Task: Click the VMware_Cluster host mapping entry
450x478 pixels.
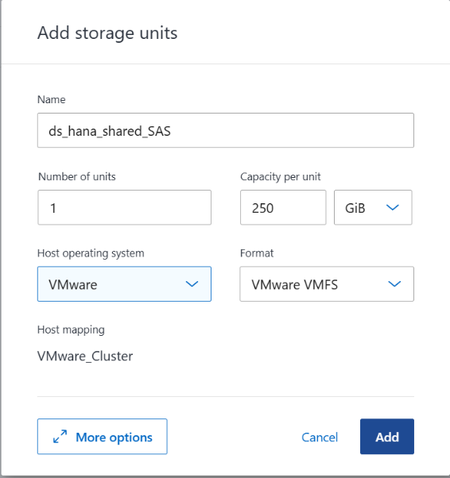Action: pyautogui.click(x=85, y=356)
